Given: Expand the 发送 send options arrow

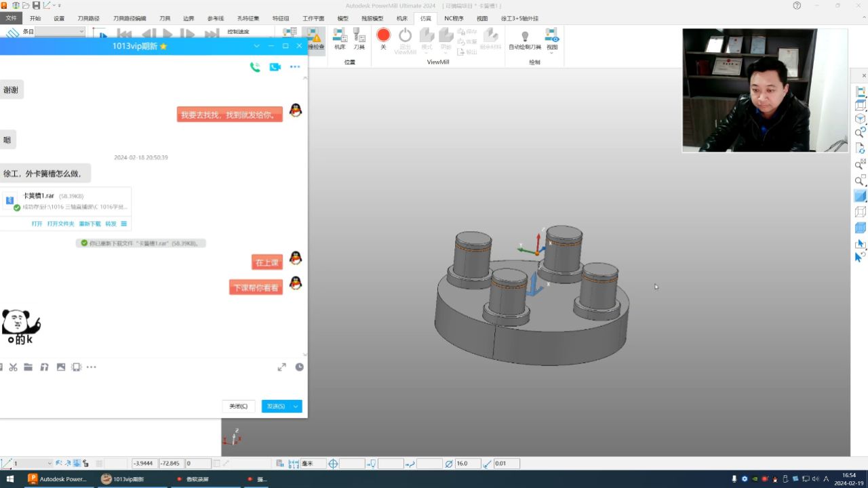Looking at the screenshot, I should pos(296,407).
